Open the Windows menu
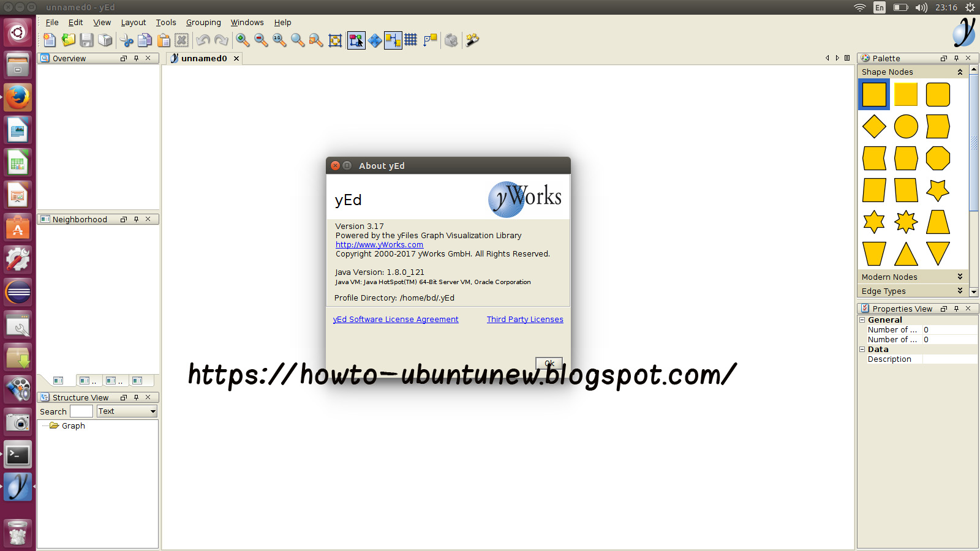 247,23
